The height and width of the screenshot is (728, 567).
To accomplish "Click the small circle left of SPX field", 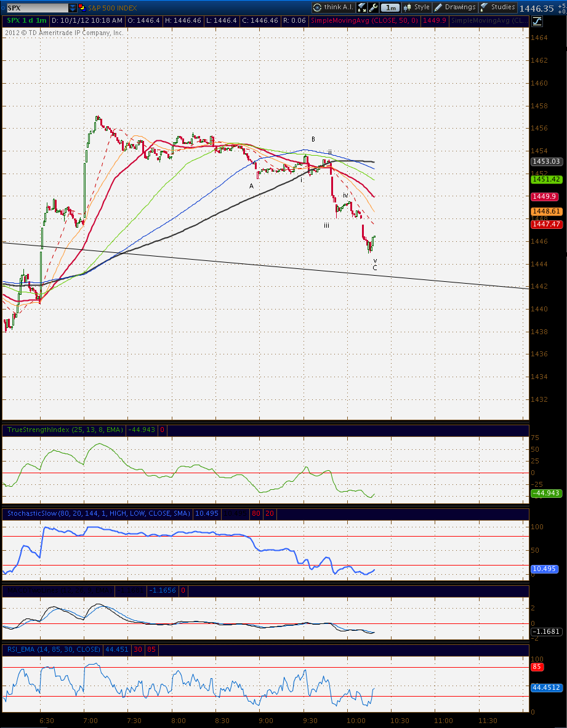I will [4, 8].
